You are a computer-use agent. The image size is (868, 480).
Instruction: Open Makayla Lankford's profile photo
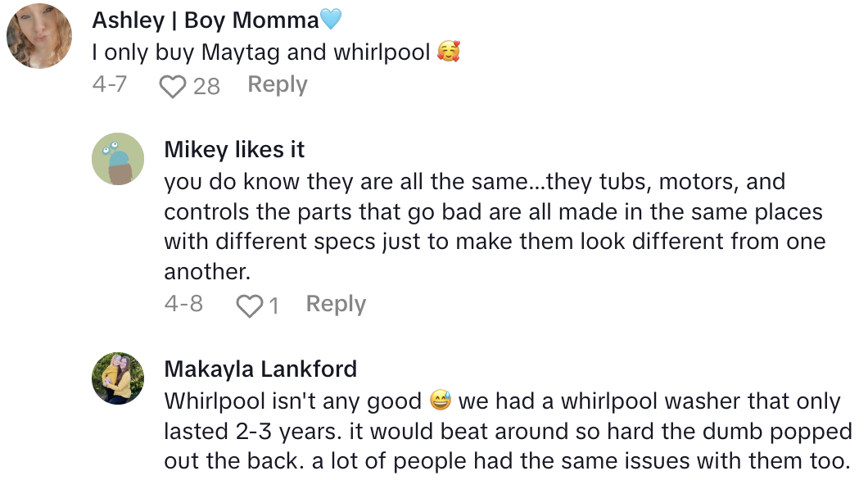[x=118, y=378]
